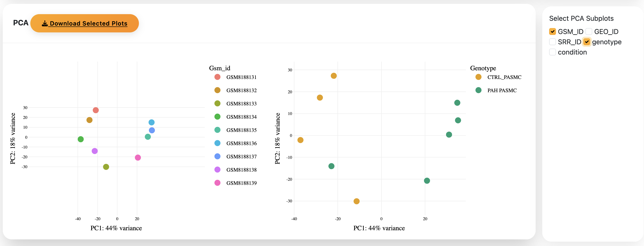Viewport: 644px width, 246px height.
Task: Toggle CTRL_PASMC genotype legend entry
Action: tap(504, 77)
